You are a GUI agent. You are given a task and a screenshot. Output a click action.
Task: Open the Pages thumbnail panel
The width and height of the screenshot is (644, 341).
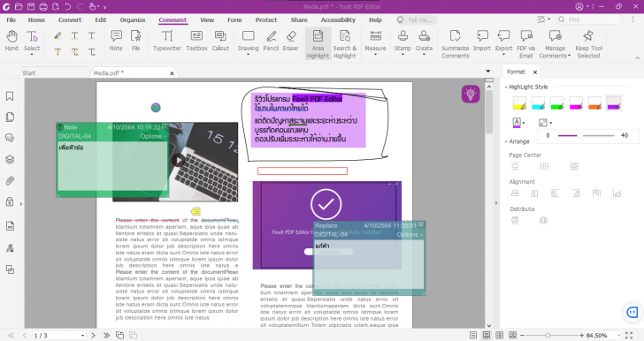pyautogui.click(x=10, y=117)
